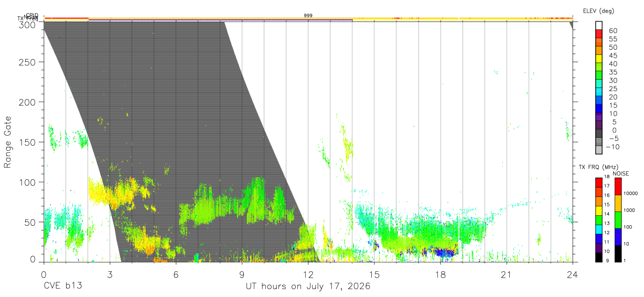Click the 18 tick label on the UT hours axis

point(441,274)
